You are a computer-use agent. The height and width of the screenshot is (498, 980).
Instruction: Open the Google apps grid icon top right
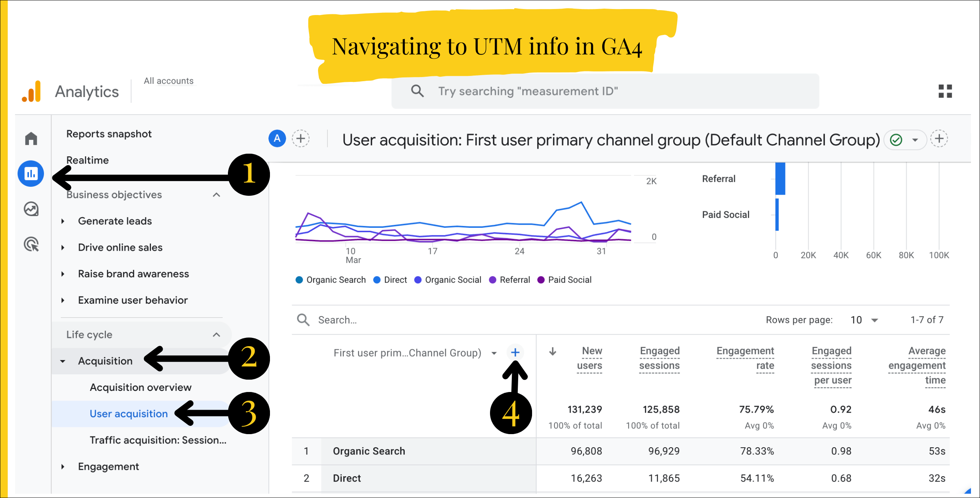coord(945,91)
